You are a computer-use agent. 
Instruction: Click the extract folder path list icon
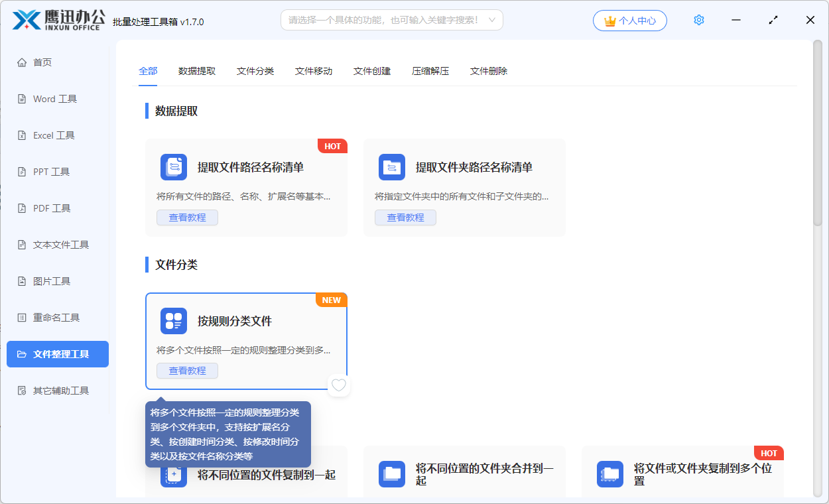[392, 167]
